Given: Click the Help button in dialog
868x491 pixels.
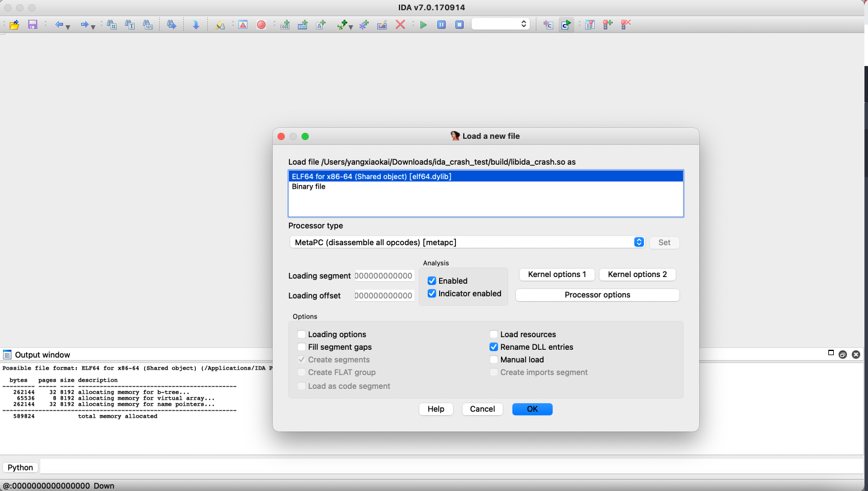Looking at the screenshot, I should coord(436,409).
